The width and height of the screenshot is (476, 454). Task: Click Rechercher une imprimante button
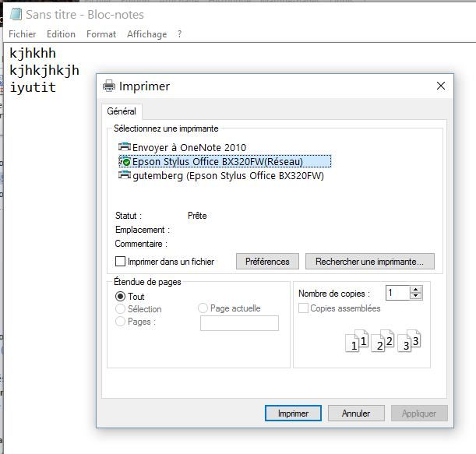369,262
